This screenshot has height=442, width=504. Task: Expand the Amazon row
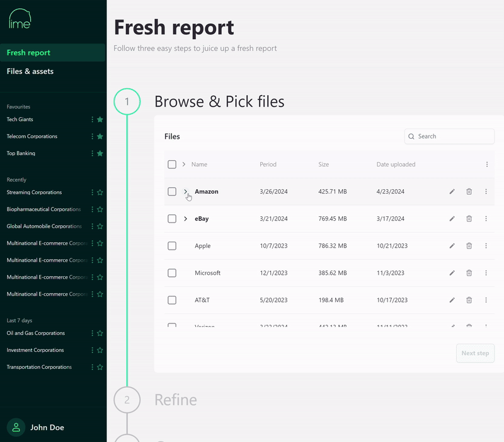tap(185, 191)
